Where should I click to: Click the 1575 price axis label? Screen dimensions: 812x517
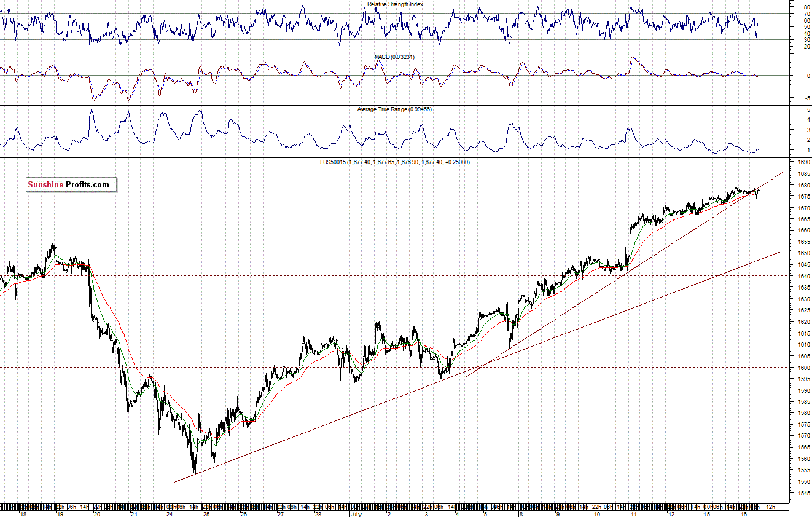pyautogui.click(x=803, y=425)
